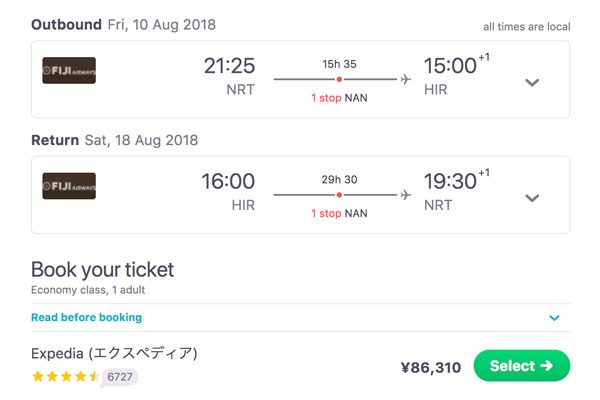
Task: Expand the Read before booking chevron
Action: 554,318
